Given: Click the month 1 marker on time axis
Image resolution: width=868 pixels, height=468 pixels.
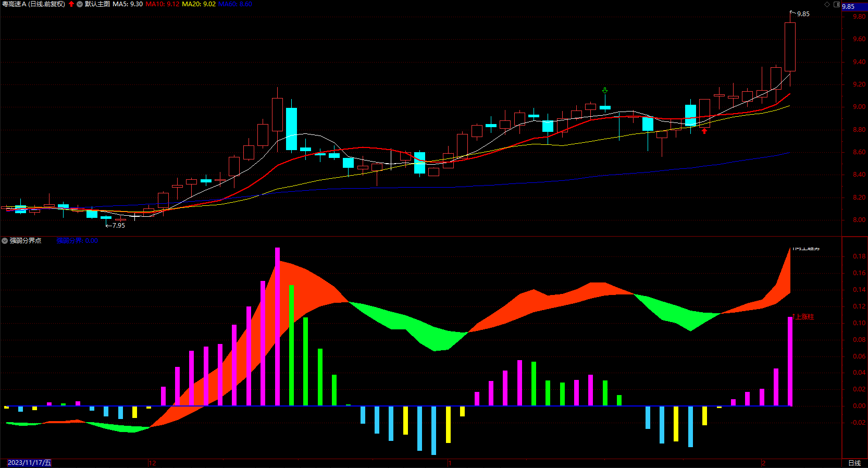Looking at the screenshot, I should coord(450,463).
